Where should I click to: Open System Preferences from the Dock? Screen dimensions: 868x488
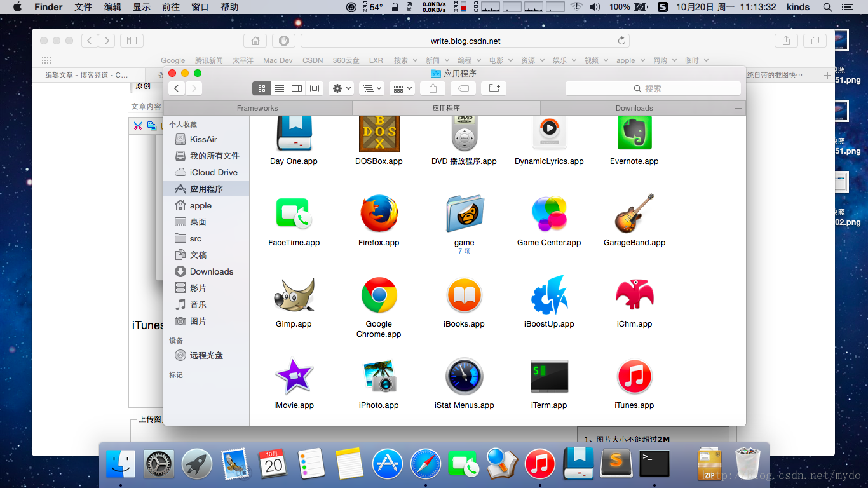[159, 464]
